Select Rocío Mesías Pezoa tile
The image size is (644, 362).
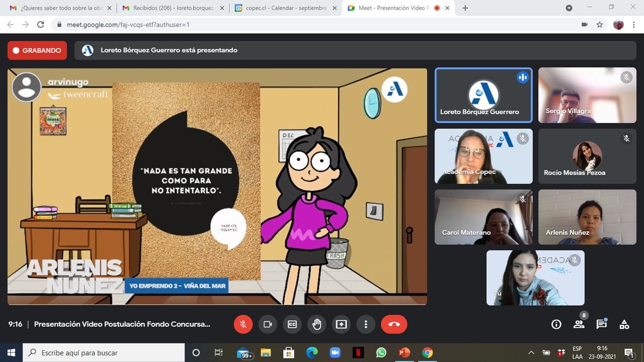click(x=587, y=156)
